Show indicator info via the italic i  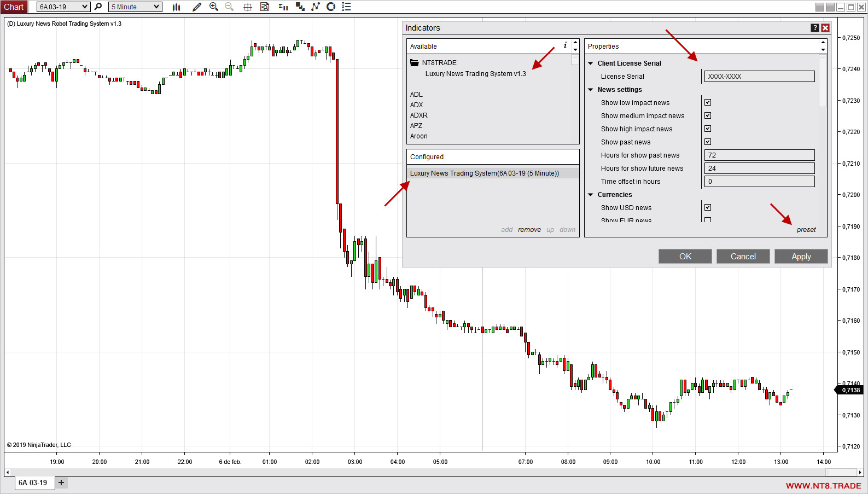(565, 45)
